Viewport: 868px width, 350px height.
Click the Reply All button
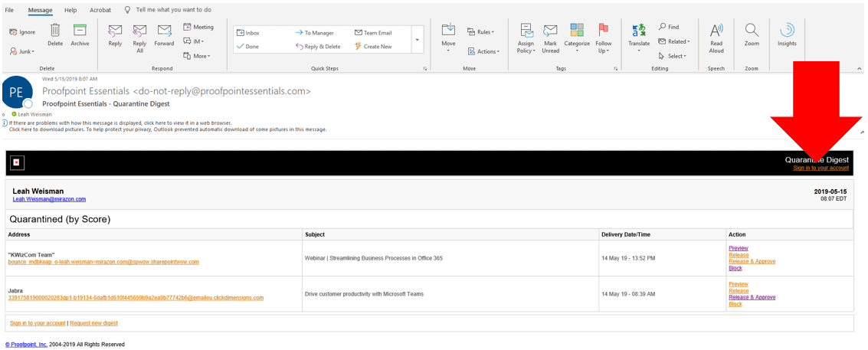139,38
